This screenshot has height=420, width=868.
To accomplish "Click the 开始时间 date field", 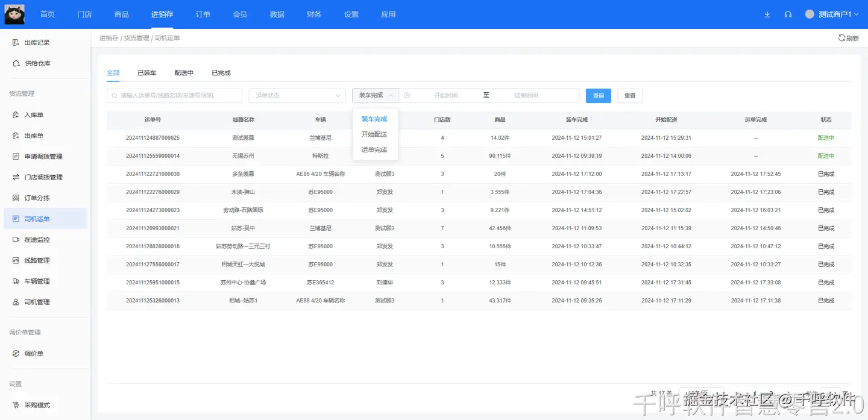I will [x=446, y=95].
